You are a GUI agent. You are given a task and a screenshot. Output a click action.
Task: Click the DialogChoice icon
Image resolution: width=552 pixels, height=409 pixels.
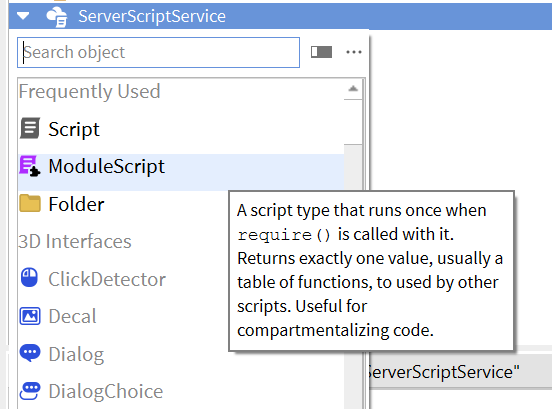tap(30, 391)
